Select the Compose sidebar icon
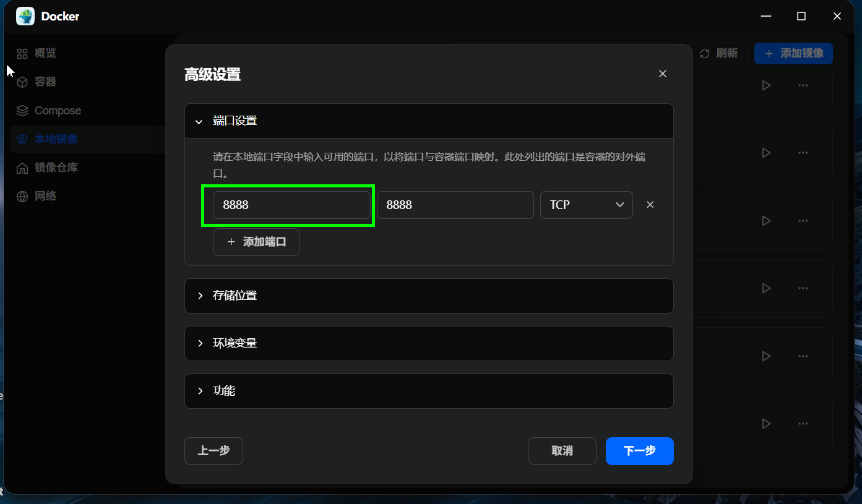The image size is (862, 504). point(22,110)
